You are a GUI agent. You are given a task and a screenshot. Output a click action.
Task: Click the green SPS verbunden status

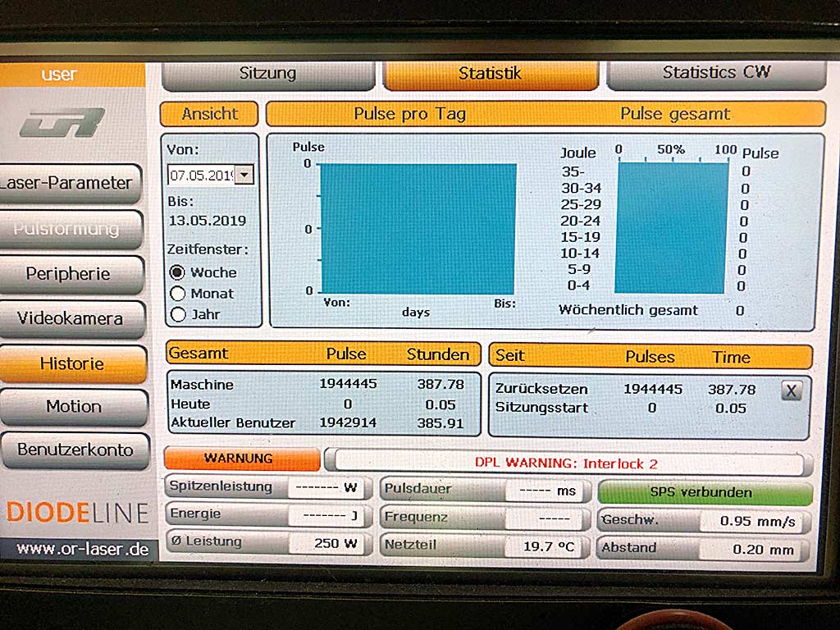click(x=705, y=492)
